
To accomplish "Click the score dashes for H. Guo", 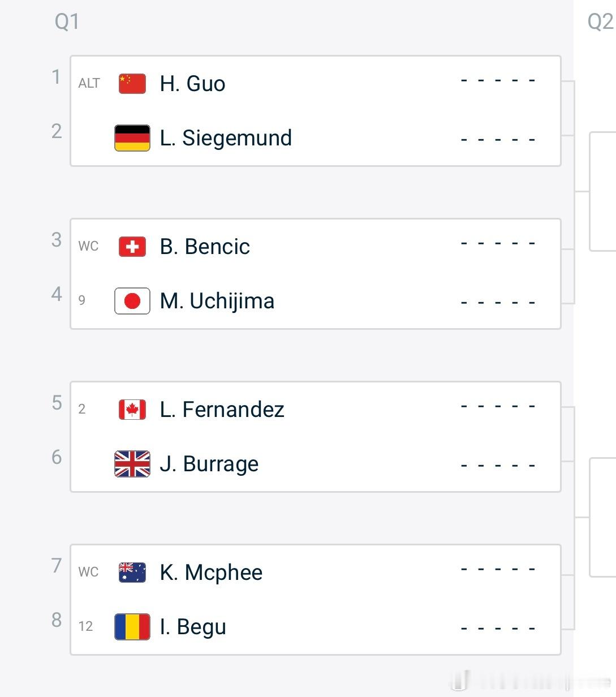I will (498, 81).
